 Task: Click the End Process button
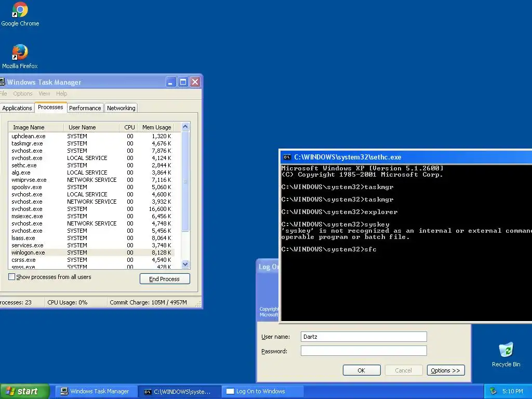[165, 279]
